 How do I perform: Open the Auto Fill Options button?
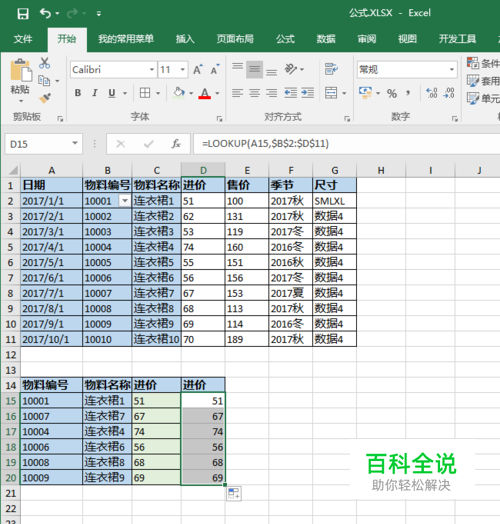pos(234,493)
